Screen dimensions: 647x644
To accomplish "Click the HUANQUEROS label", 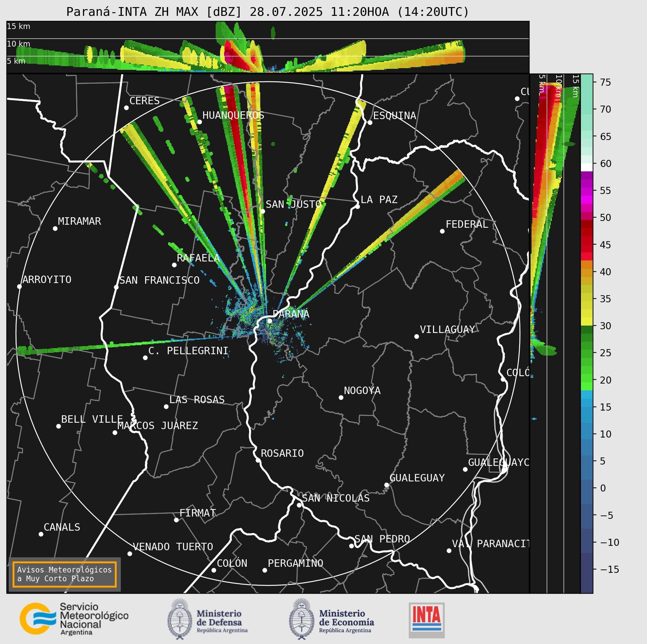I will click(233, 115).
